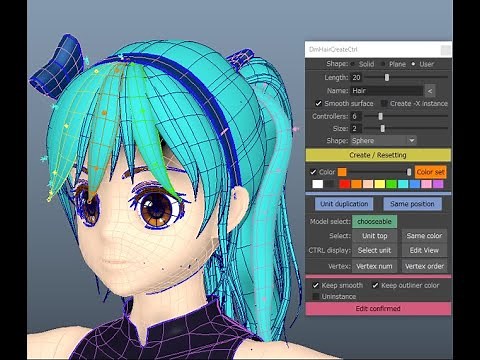Click the Vertex order button
This screenshot has height=360, width=480.
coord(424,266)
